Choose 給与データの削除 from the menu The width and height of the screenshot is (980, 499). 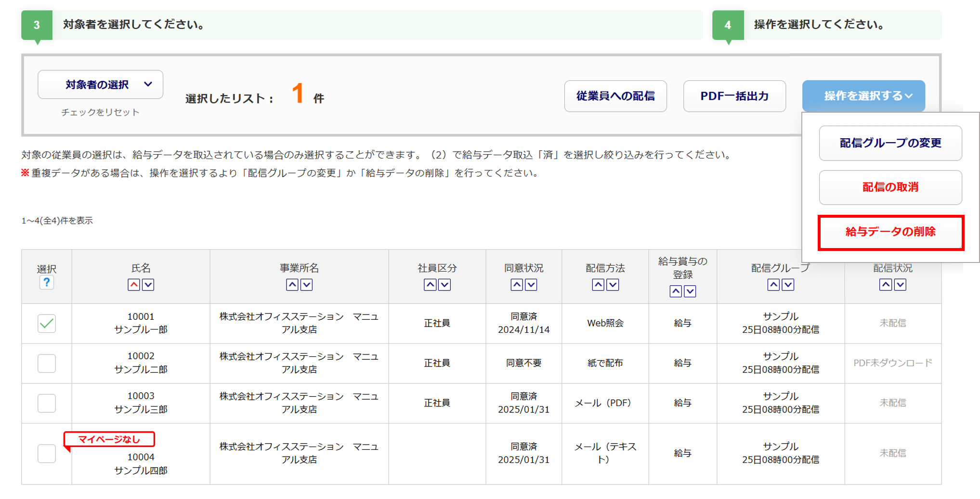coord(890,232)
